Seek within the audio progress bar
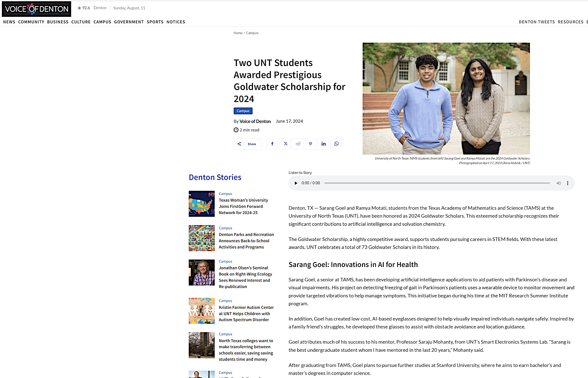Image resolution: width=588 pixels, height=378 pixels. point(437,183)
